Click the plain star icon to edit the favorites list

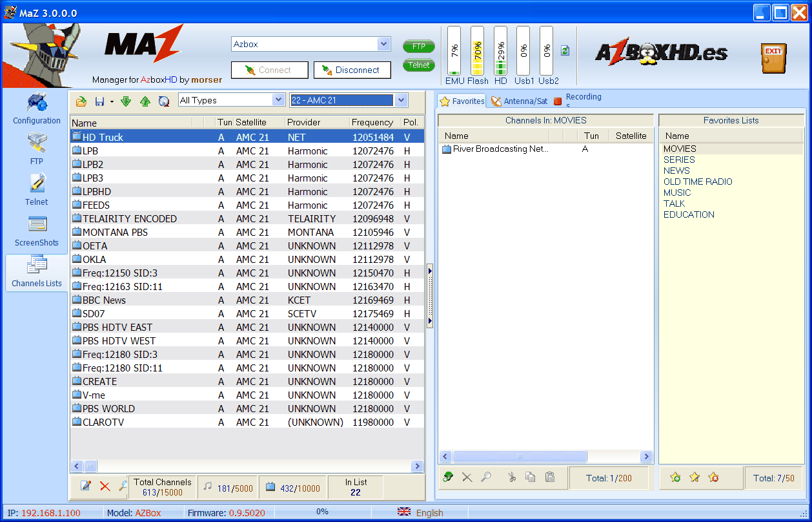(695, 477)
